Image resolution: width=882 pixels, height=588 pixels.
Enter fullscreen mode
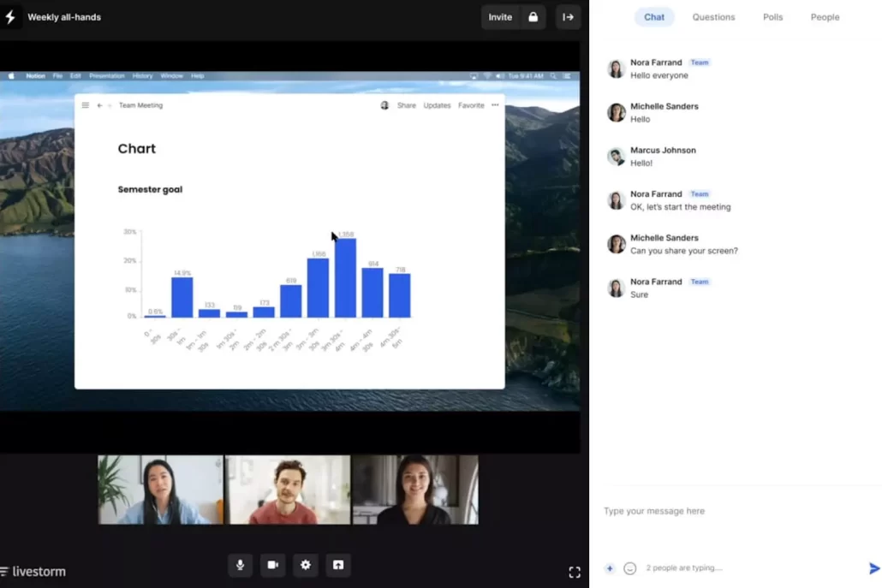575,572
